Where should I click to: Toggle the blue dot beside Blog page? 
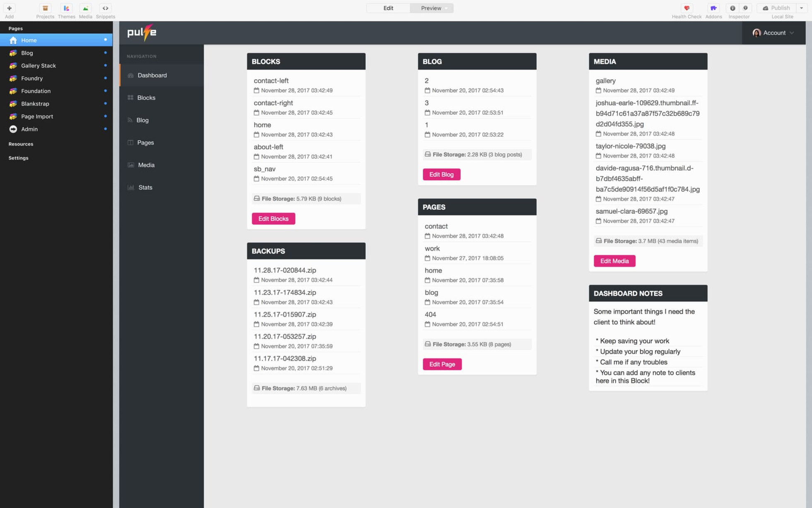click(105, 53)
